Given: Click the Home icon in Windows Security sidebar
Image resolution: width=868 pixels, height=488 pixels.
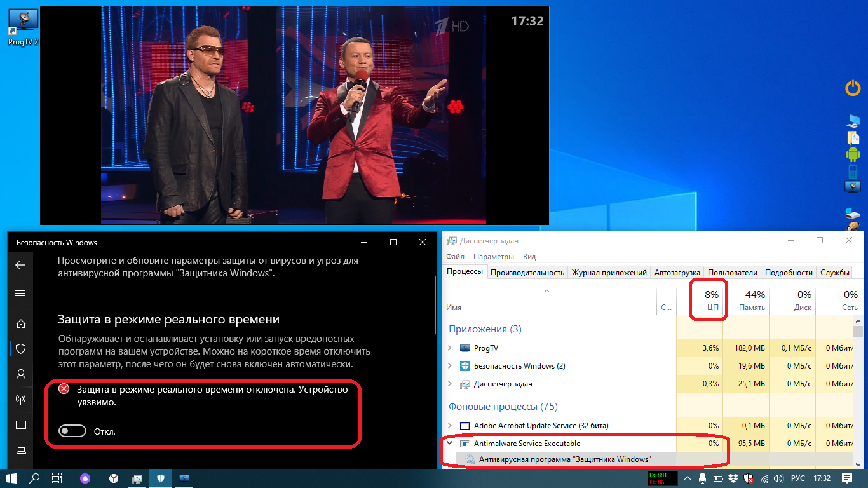Looking at the screenshot, I should [x=20, y=323].
